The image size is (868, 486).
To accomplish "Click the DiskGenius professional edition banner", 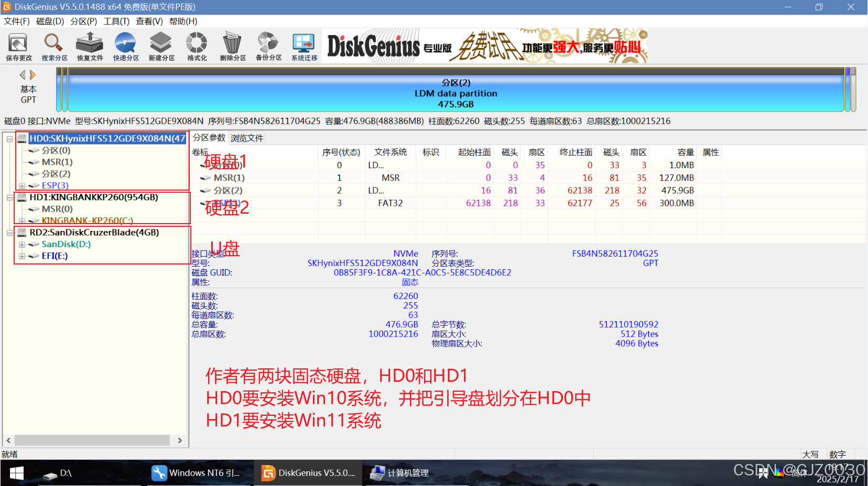I will coord(485,46).
